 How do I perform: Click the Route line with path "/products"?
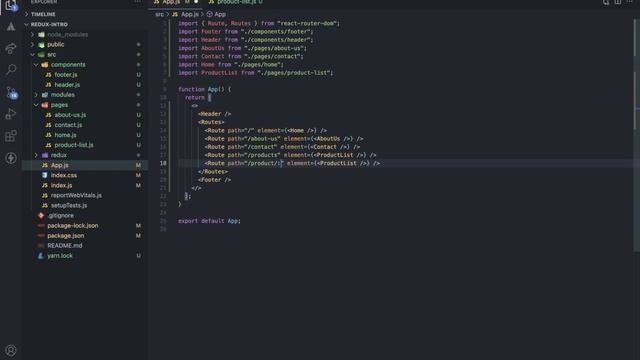pyautogui.click(x=290, y=155)
